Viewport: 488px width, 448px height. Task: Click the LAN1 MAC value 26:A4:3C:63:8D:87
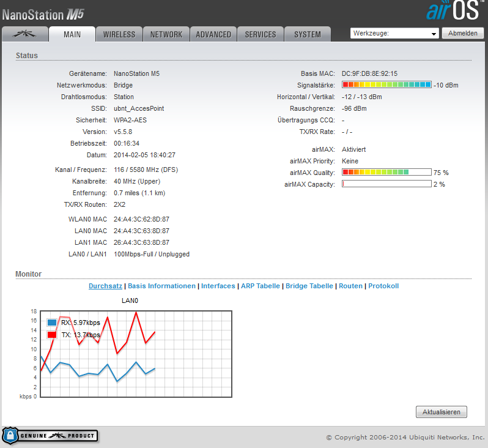pos(141,242)
